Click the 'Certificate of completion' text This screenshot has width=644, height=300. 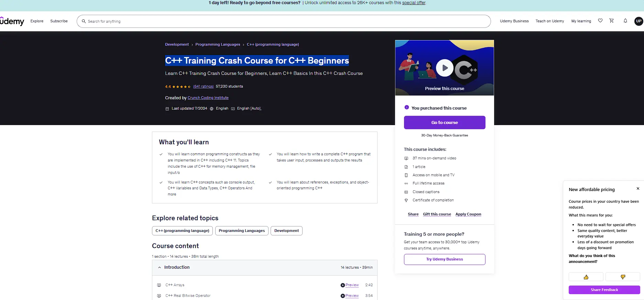[433, 200]
